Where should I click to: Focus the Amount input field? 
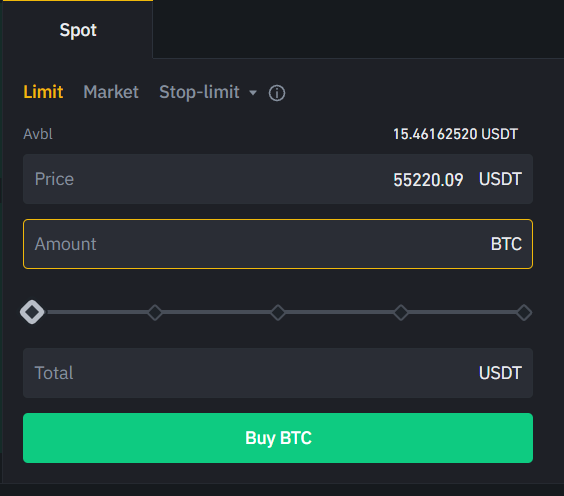coord(278,244)
